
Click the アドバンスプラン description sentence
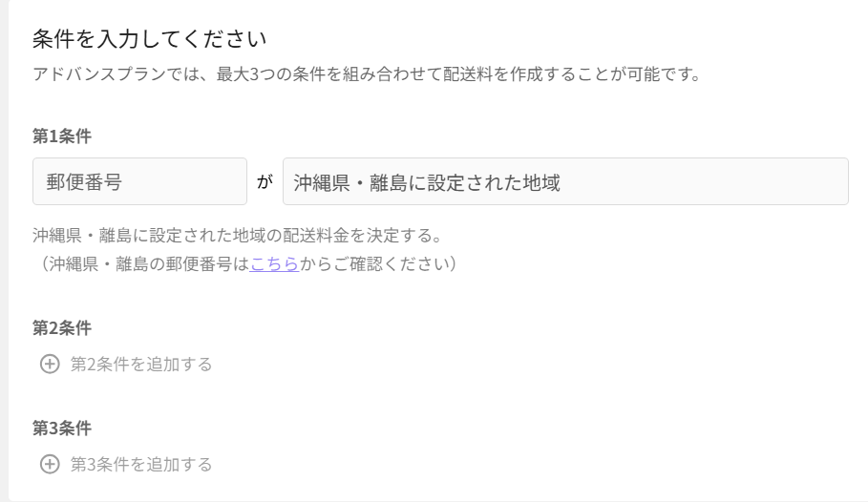pyautogui.click(x=367, y=73)
